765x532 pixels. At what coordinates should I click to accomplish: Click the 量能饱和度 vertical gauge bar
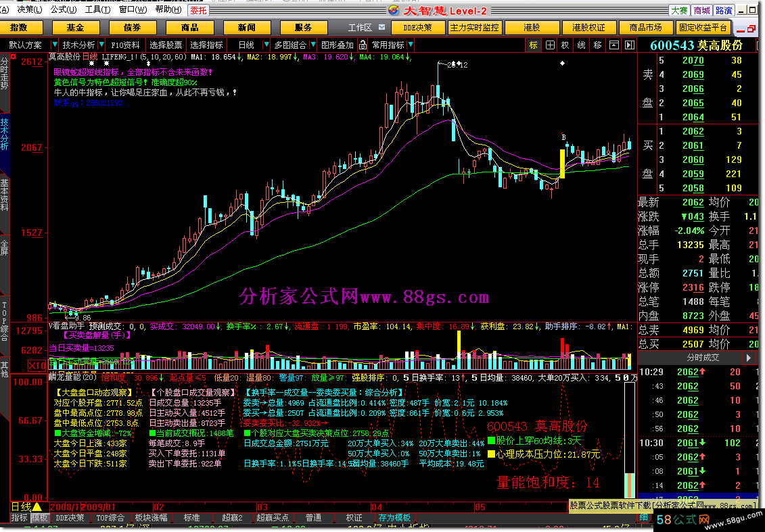point(629,440)
